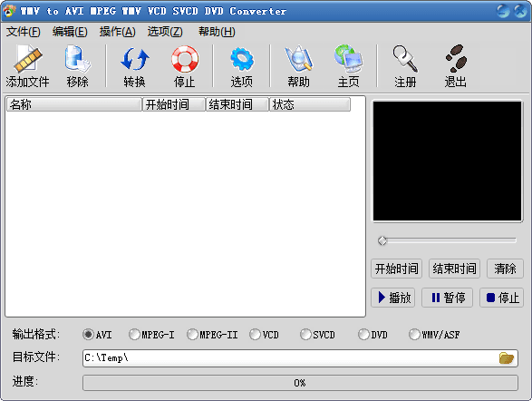The width and height of the screenshot is (532, 401).
Task: Click the 开始时间 column header
Action: click(174, 104)
